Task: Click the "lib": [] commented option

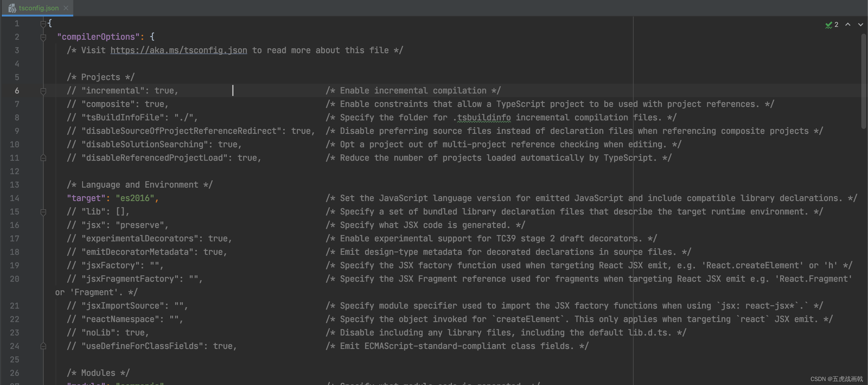Action: [98, 211]
